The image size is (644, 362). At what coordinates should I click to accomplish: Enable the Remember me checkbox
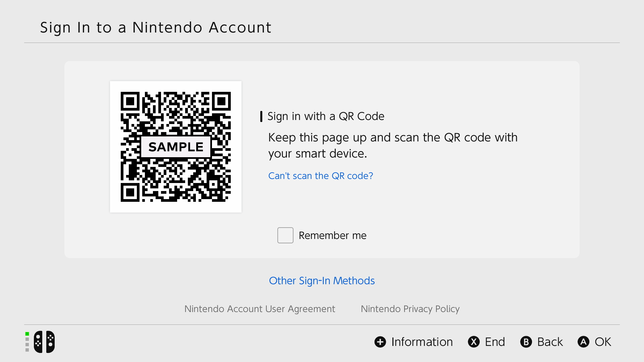[285, 235]
